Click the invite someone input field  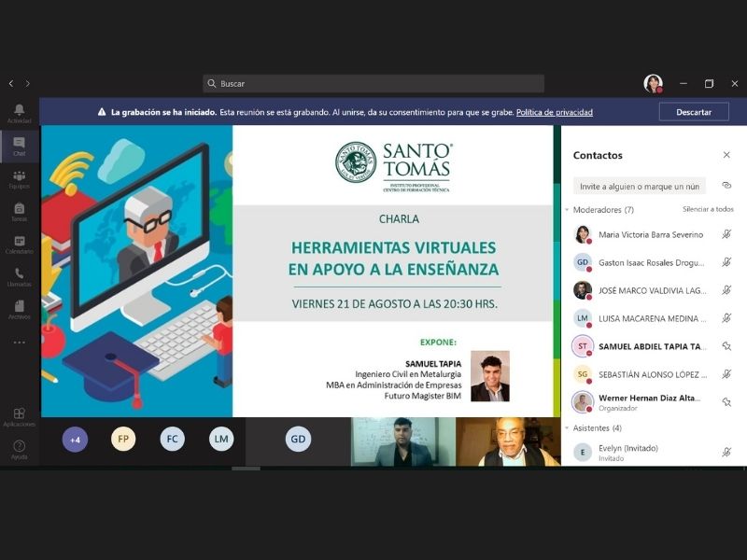coord(640,186)
